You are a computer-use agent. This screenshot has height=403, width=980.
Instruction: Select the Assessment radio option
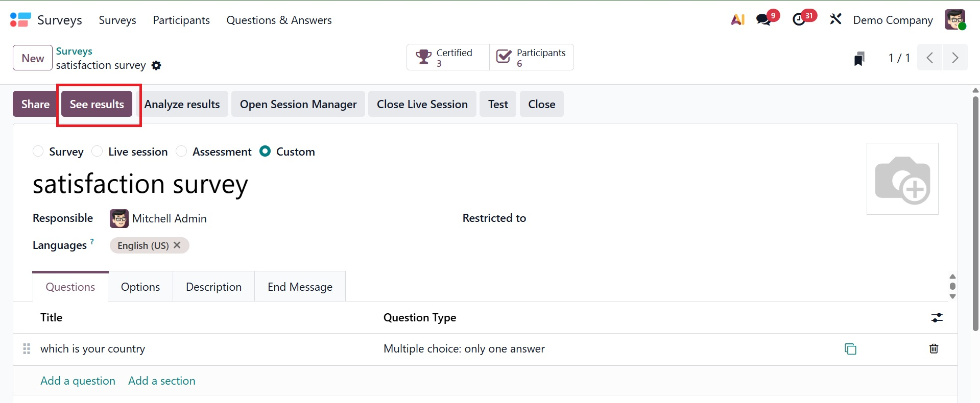pyautogui.click(x=181, y=152)
